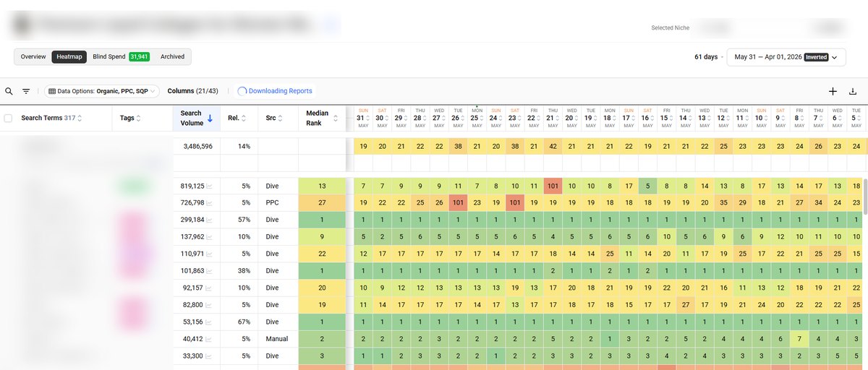Image resolution: width=868 pixels, height=370 pixels.
Task: Click yellow 7 cell in 40,412 row
Action: [x=799, y=339]
